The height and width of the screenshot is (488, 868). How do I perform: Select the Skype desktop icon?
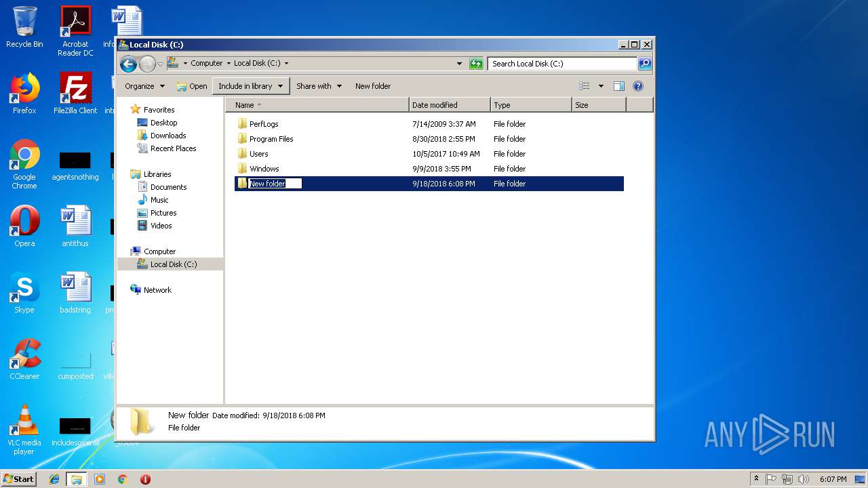point(24,293)
